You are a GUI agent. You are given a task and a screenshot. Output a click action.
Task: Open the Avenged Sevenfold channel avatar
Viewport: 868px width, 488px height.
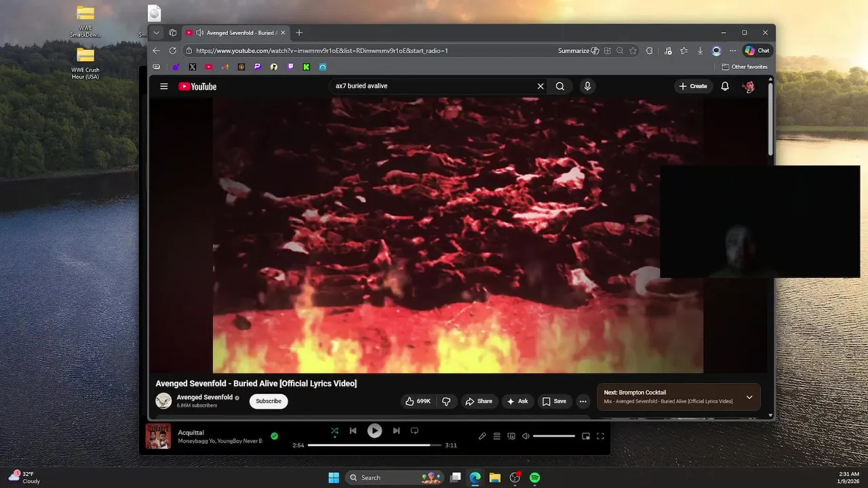pos(163,401)
